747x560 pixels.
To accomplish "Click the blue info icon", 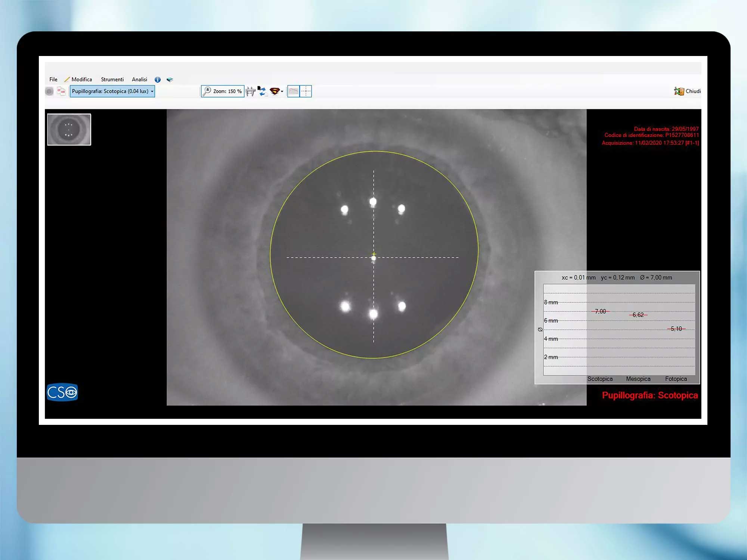I will [x=158, y=80].
